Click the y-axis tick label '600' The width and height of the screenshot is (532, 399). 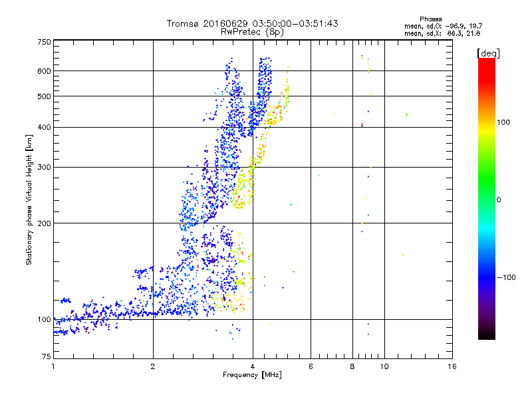point(44,71)
